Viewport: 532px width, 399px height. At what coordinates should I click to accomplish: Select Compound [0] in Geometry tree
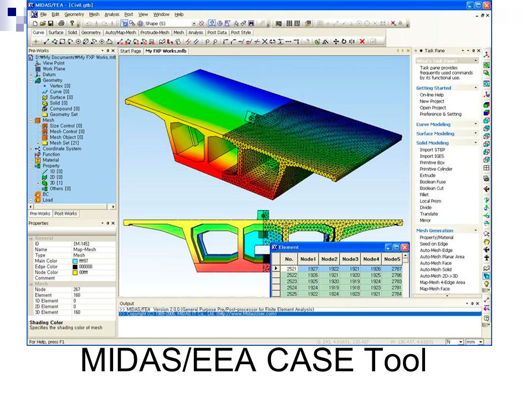[64, 109]
